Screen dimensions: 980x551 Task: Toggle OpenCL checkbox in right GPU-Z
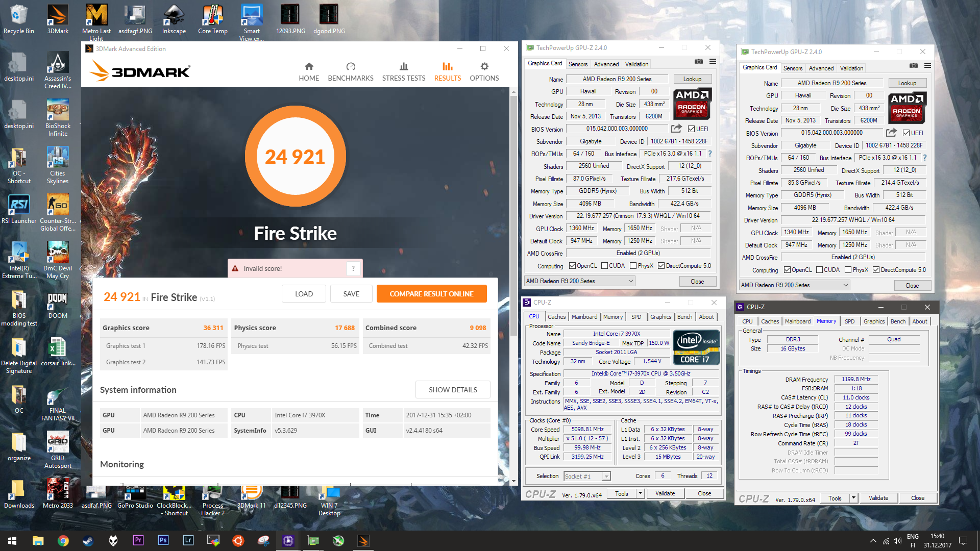[787, 270]
